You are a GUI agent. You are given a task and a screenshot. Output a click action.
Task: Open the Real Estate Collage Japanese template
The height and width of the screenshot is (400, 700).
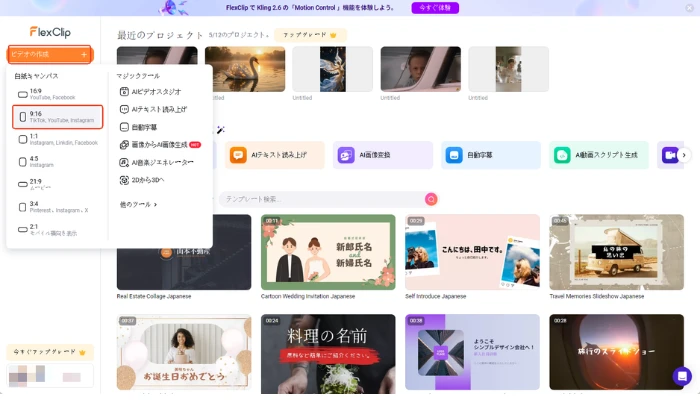[x=184, y=252]
